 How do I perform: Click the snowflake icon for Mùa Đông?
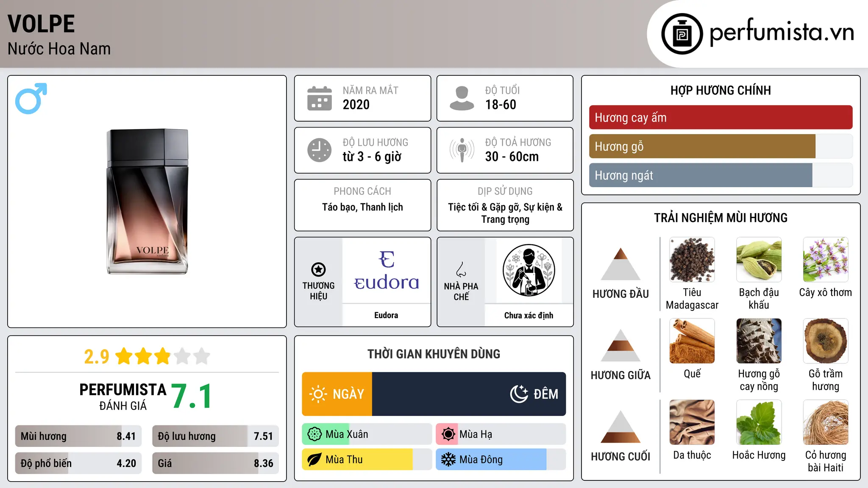448,460
